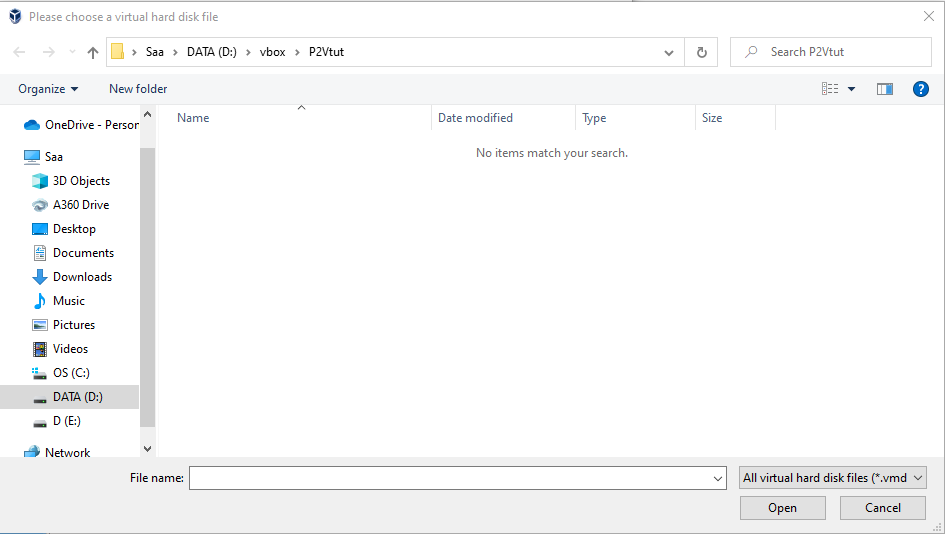
Task: Select 3D Objects in navigation pane
Action: pos(81,181)
